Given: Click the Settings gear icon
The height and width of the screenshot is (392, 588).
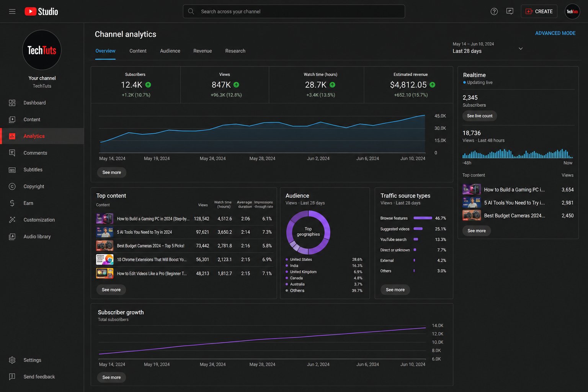Looking at the screenshot, I should point(12,360).
